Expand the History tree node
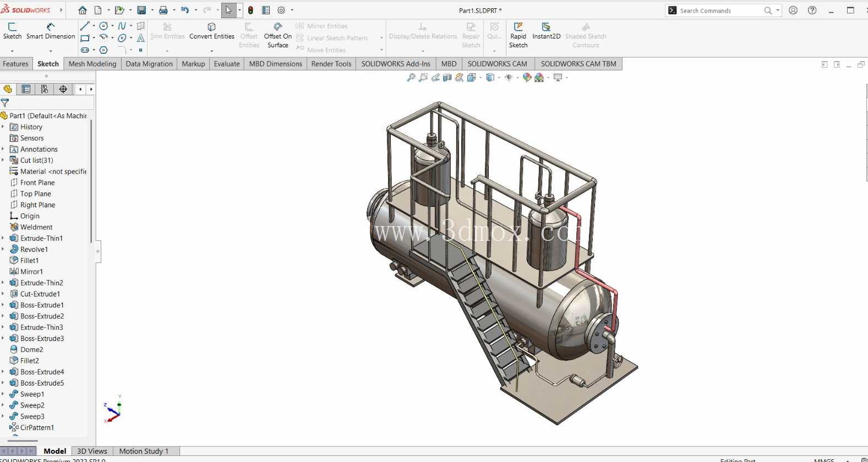This screenshot has height=462, width=868. (3, 127)
